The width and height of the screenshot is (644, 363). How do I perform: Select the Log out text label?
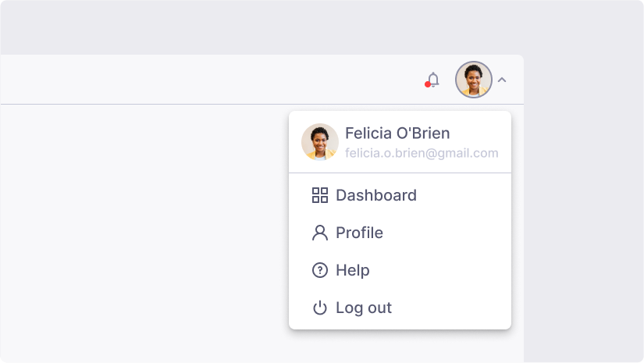[x=364, y=308]
